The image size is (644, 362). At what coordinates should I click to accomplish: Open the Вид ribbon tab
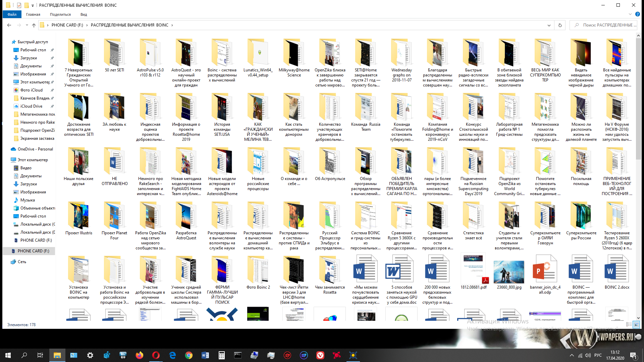(x=84, y=14)
